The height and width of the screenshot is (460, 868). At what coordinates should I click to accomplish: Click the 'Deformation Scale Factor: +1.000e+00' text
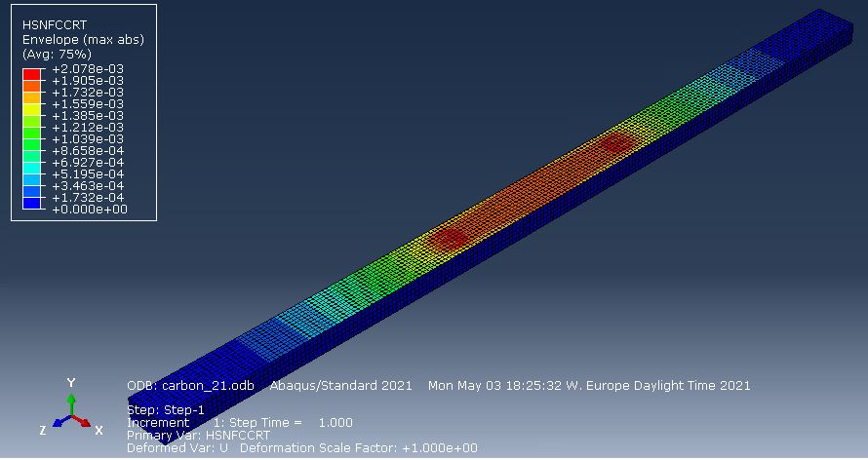(359, 448)
